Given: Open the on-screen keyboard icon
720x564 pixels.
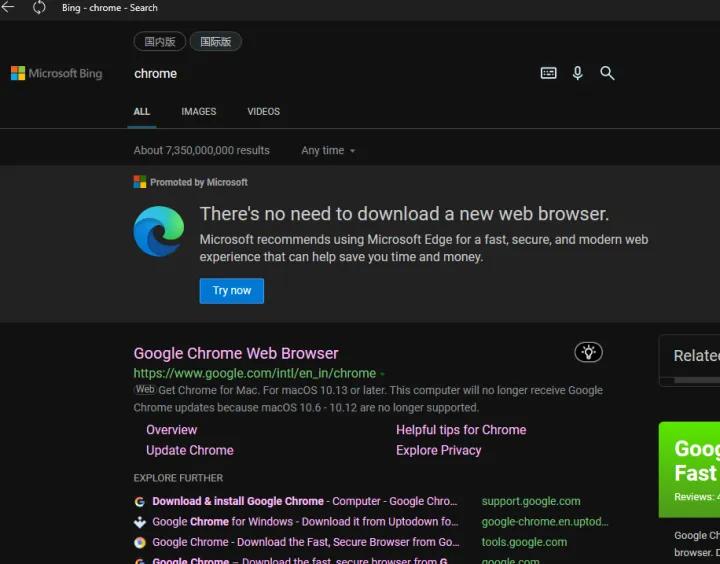Looking at the screenshot, I should coord(548,73).
